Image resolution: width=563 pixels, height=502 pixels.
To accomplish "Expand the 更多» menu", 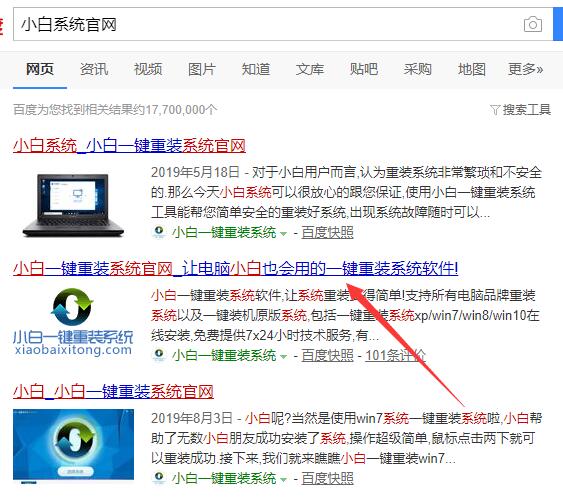I will (x=526, y=69).
